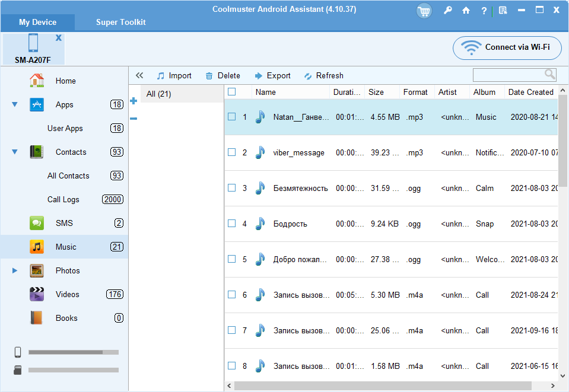Image resolution: width=569 pixels, height=392 pixels.
Task: Click the Format column header
Action: click(x=417, y=92)
